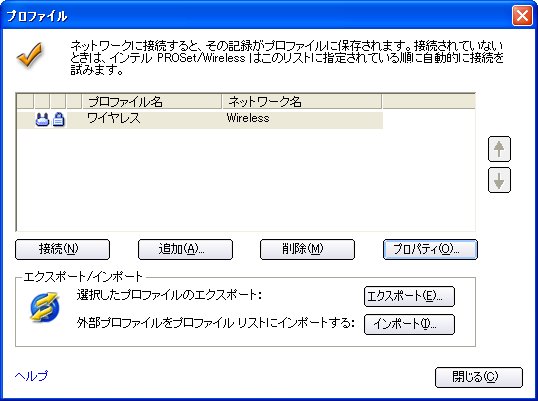The image size is (538, 401).
Task: Click the 削除(M) delete button
Action: click(x=307, y=249)
